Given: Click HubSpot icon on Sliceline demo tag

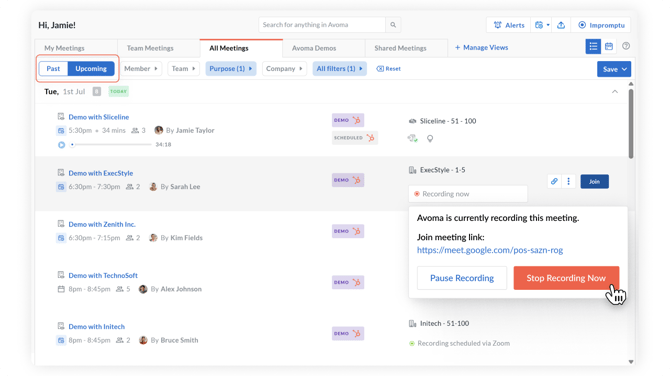Looking at the screenshot, I should click(356, 120).
